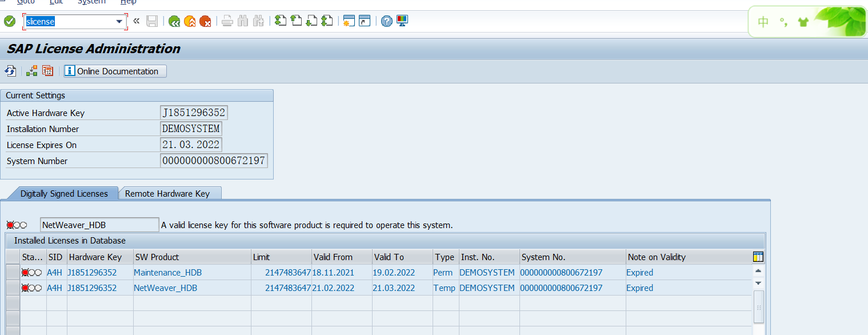The height and width of the screenshot is (335, 868).
Task: Go to First Page icon
Action: point(280,22)
